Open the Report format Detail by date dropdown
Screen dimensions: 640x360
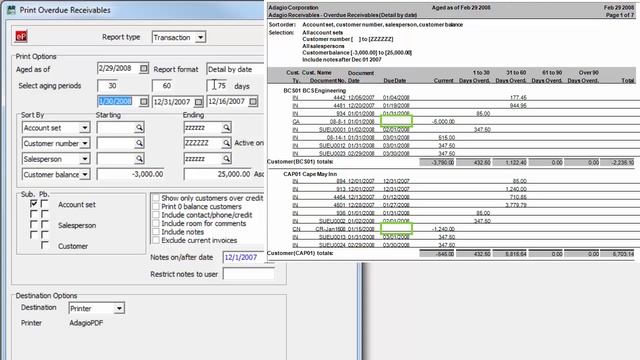[236, 69]
